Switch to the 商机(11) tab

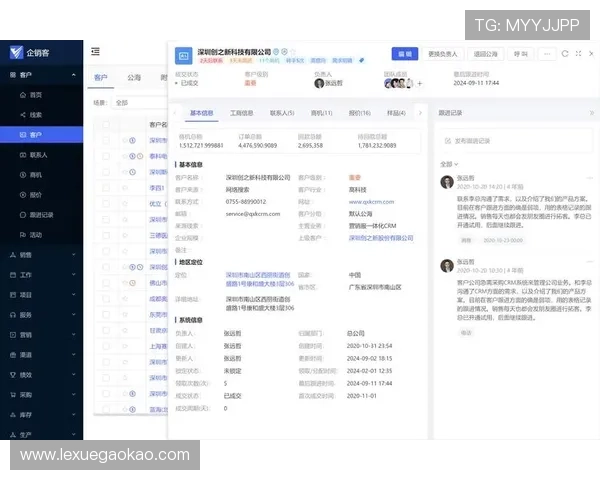tap(321, 113)
